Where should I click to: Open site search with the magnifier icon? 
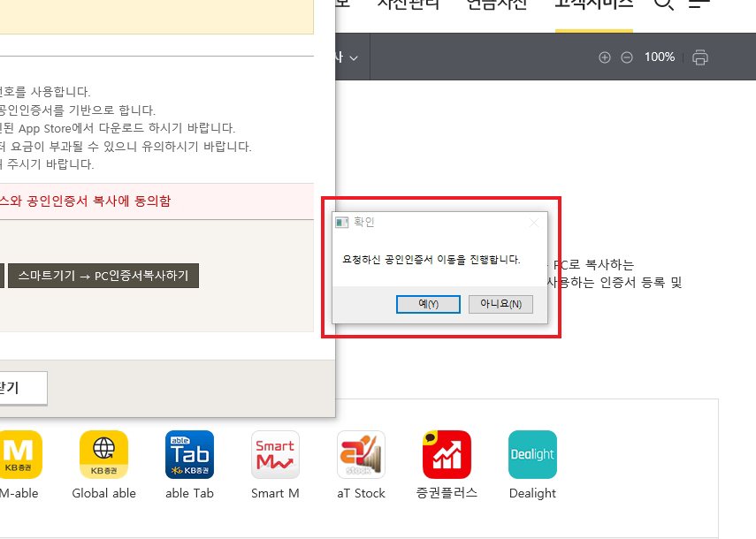coord(663,4)
